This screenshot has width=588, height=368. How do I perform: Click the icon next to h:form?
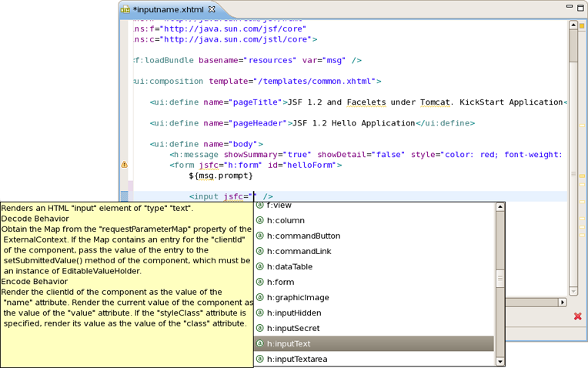click(x=260, y=282)
